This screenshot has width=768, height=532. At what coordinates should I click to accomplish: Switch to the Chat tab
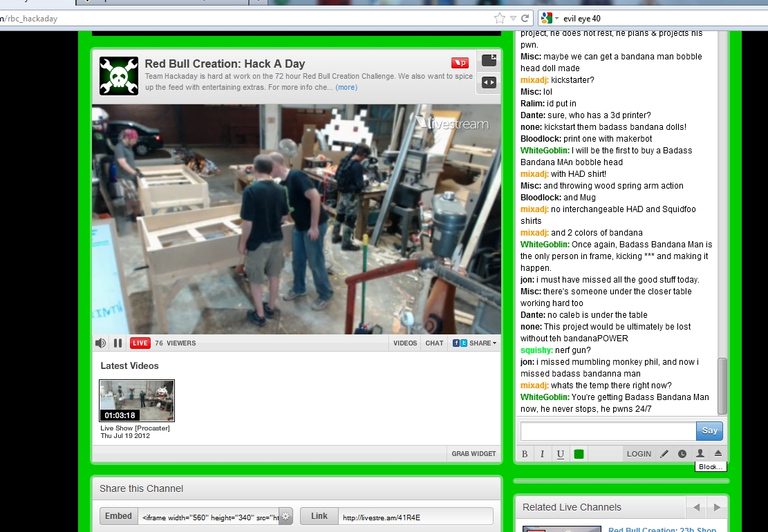coord(435,343)
